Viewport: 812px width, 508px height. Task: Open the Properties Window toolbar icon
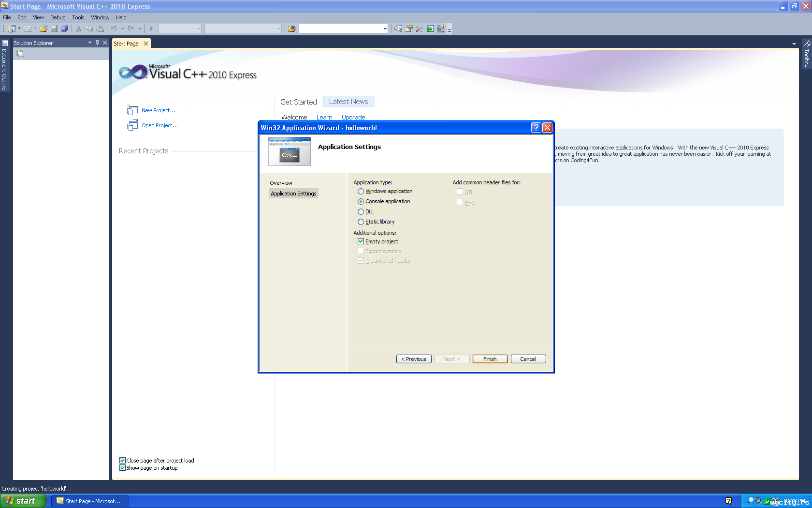(409, 29)
